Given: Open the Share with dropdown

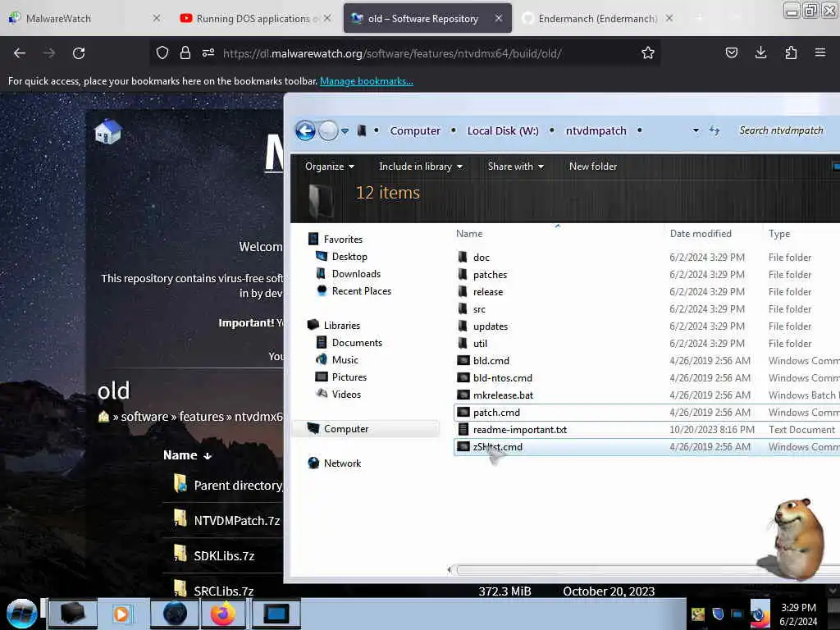Looking at the screenshot, I should point(516,167).
